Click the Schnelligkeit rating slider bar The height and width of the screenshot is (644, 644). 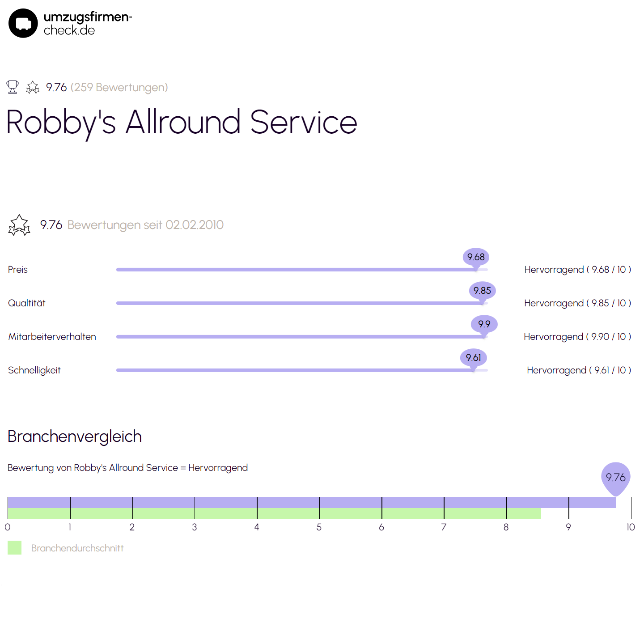coord(302,370)
